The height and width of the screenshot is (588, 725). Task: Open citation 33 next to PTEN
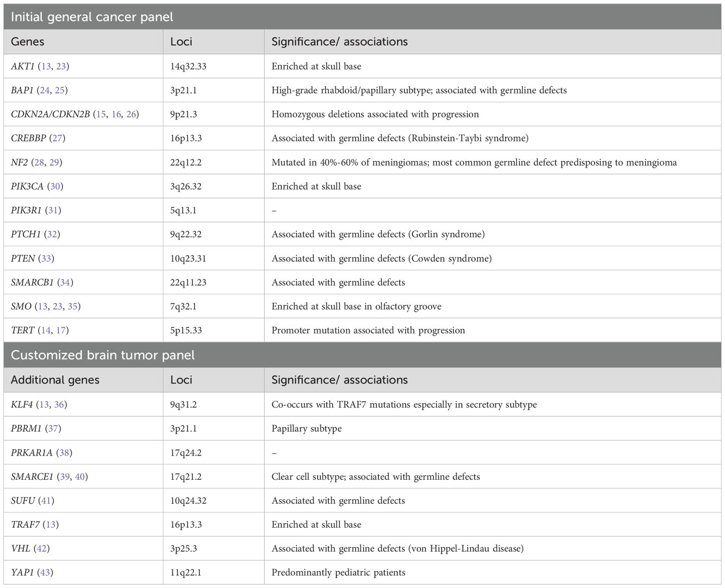click(x=46, y=259)
